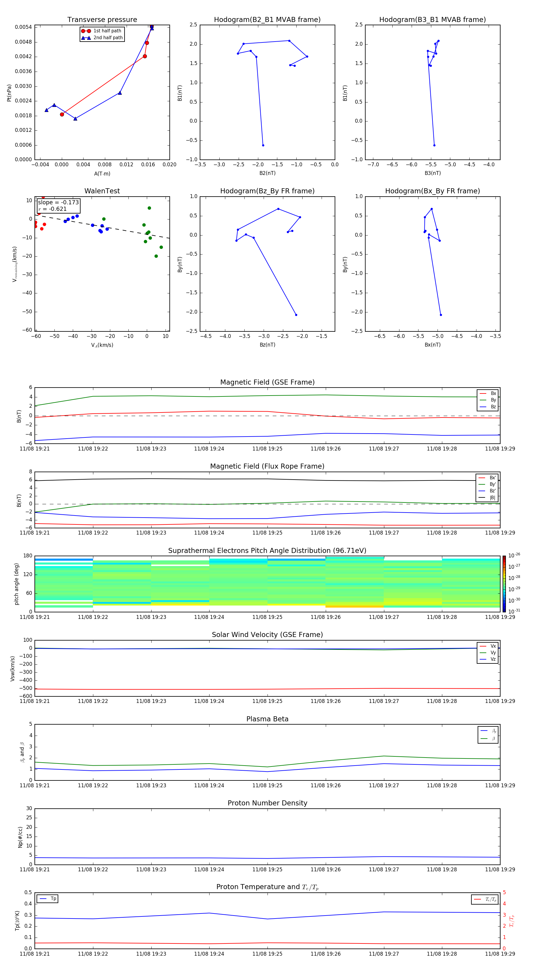Click 'Magnetic Field (Flux Rope Frame)' title

267,467
